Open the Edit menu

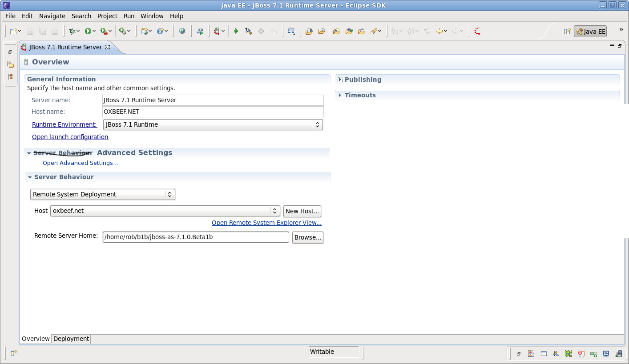[27, 16]
